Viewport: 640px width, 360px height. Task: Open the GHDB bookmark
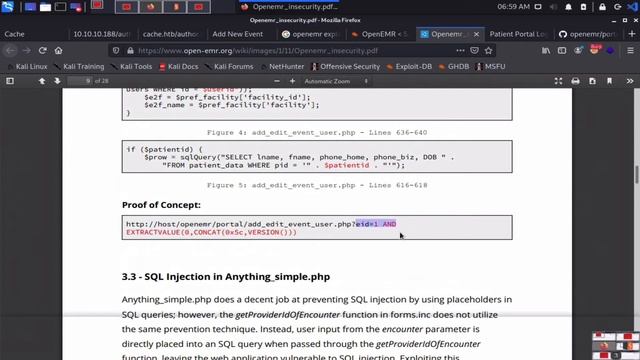(x=454, y=67)
